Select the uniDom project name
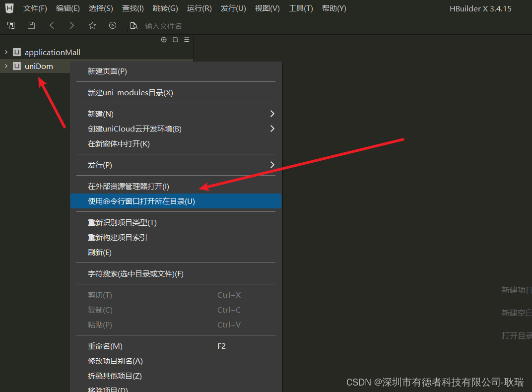The image size is (532, 392). click(x=39, y=66)
